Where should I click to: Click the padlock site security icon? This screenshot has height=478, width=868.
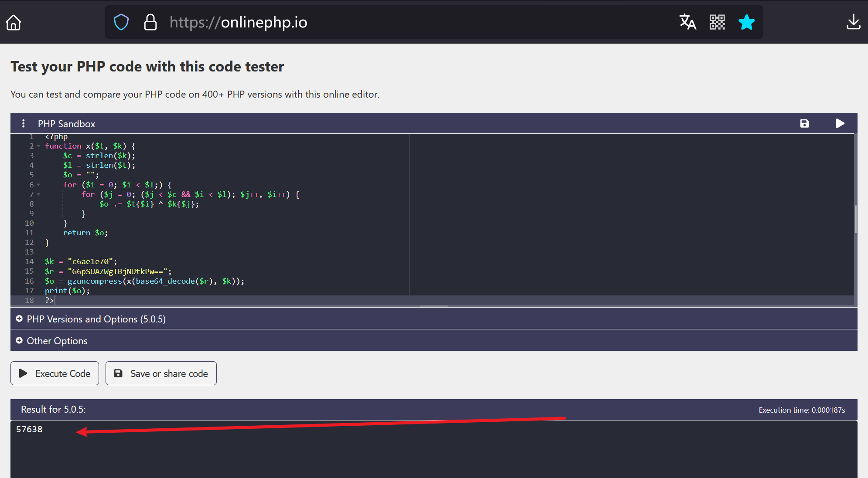point(150,22)
